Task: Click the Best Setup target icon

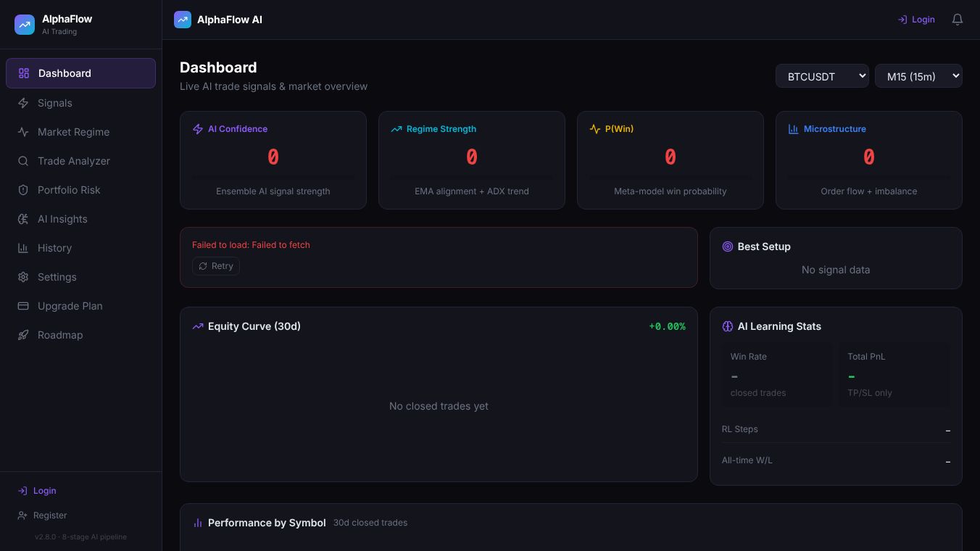Action: point(728,246)
